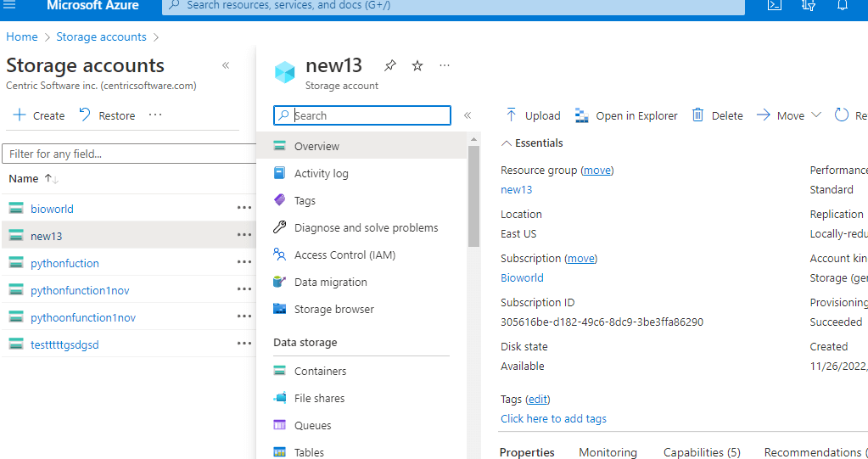Open the new13 resource group link
Image resolution: width=868 pixels, height=459 pixels.
click(517, 189)
